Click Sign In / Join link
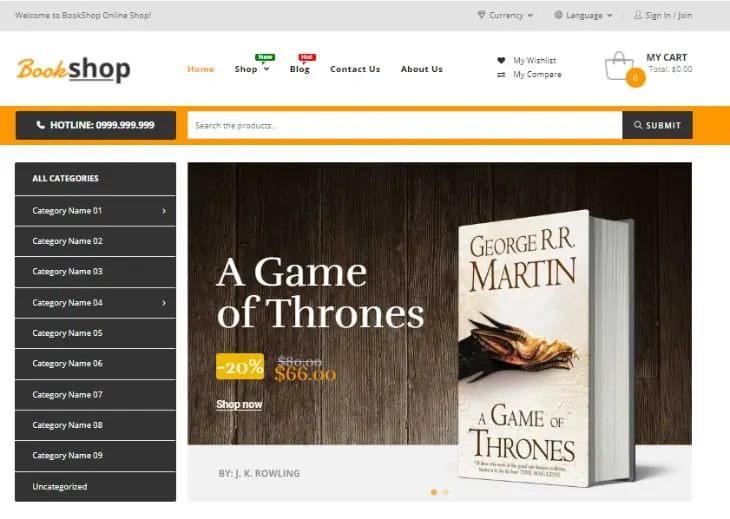730x519 pixels. (669, 15)
